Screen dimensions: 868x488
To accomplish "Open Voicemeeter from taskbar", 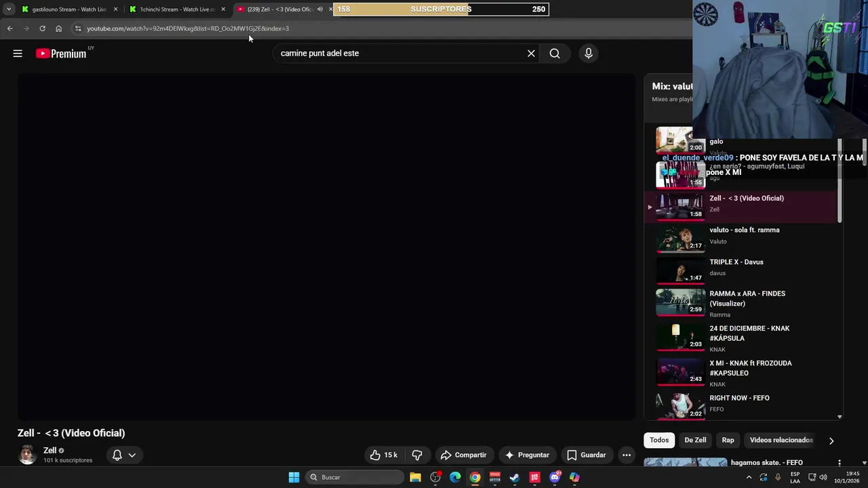I will coord(495,477).
